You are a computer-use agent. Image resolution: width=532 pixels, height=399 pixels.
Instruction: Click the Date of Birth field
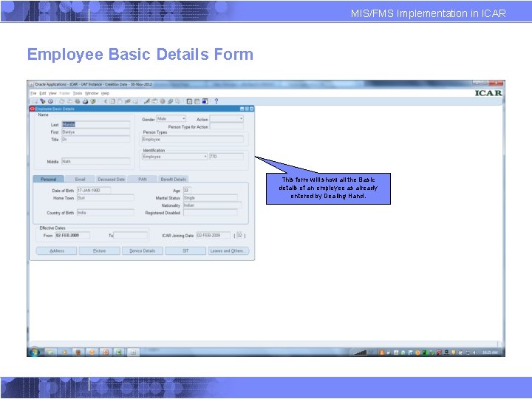[x=94, y=191]
